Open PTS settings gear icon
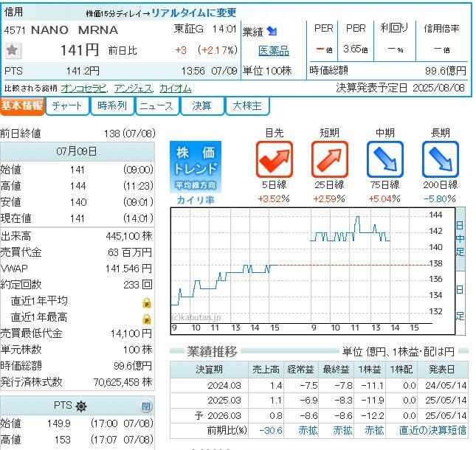 81,406
